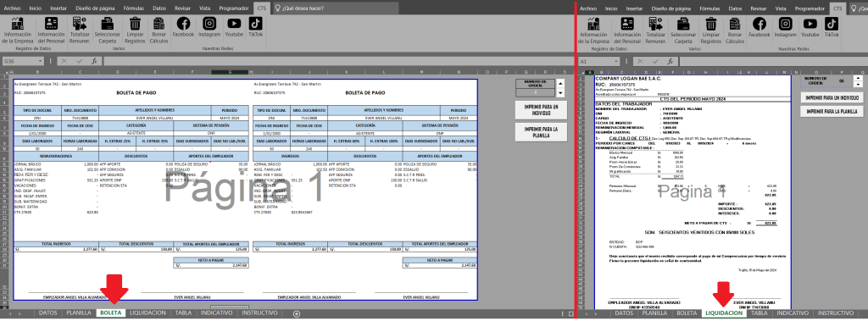This screenshot has width=868, height=321.
Task: Switch to PLANILLA sheet tab in left window
Action: pyautogui.click(x=79, y=313)
